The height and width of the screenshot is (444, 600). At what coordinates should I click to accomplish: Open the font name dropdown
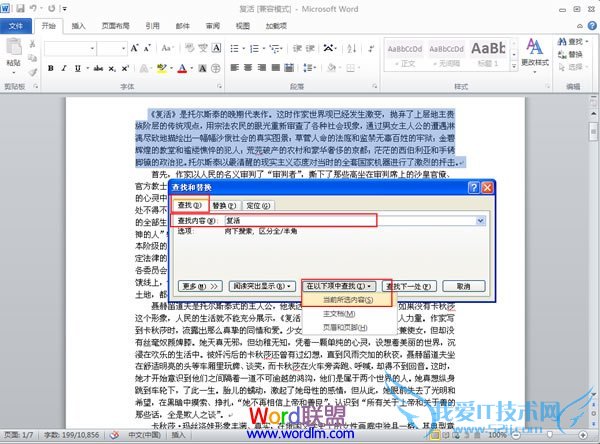[x=92, y=49]
